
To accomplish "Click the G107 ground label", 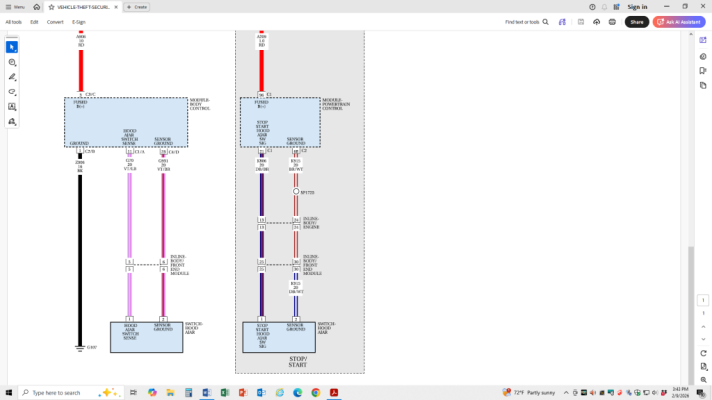I will point(92,347).
